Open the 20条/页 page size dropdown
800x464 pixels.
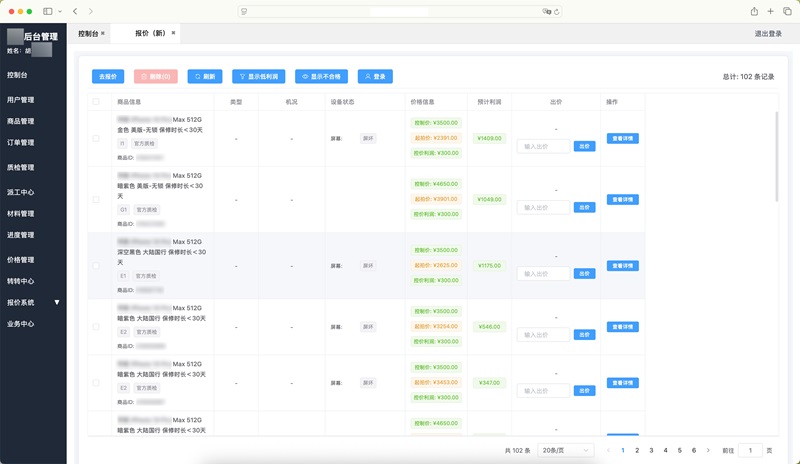pos(566,451)
